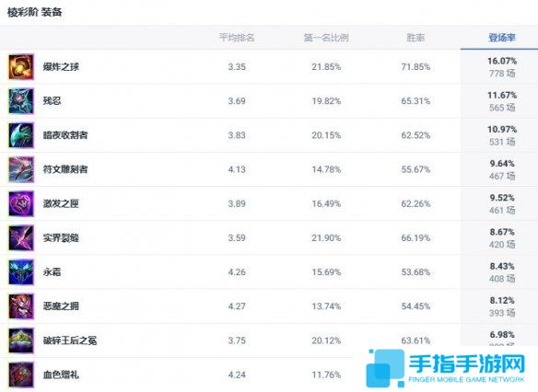Sort by 胜率 column header
538x392 pixels.
(x=415, y=38)
